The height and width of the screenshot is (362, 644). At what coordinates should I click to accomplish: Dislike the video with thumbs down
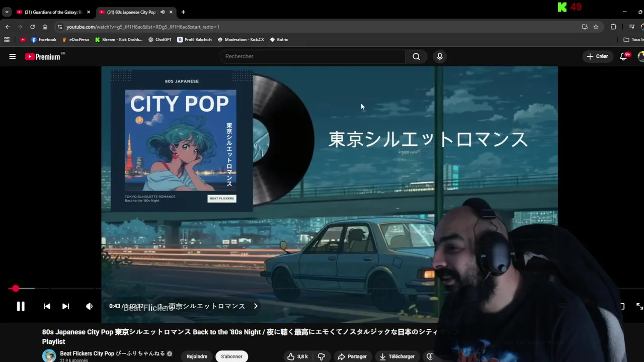pos(321,356)
